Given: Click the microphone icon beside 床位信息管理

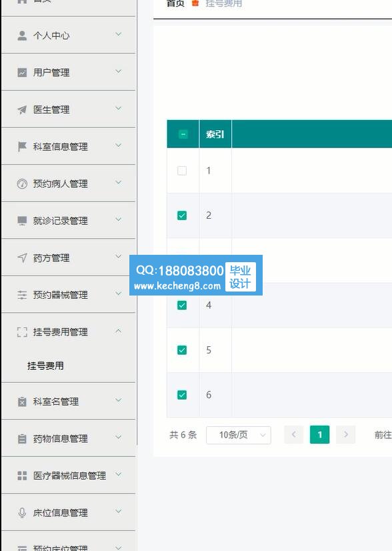Looking at the screenshot, I should pos(22,513).
